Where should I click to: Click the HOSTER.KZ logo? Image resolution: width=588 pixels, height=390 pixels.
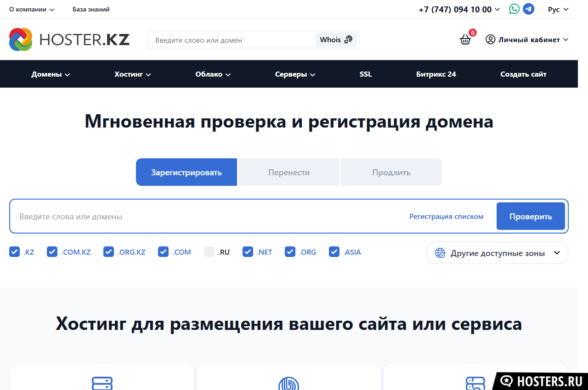(x=69, y=39)
